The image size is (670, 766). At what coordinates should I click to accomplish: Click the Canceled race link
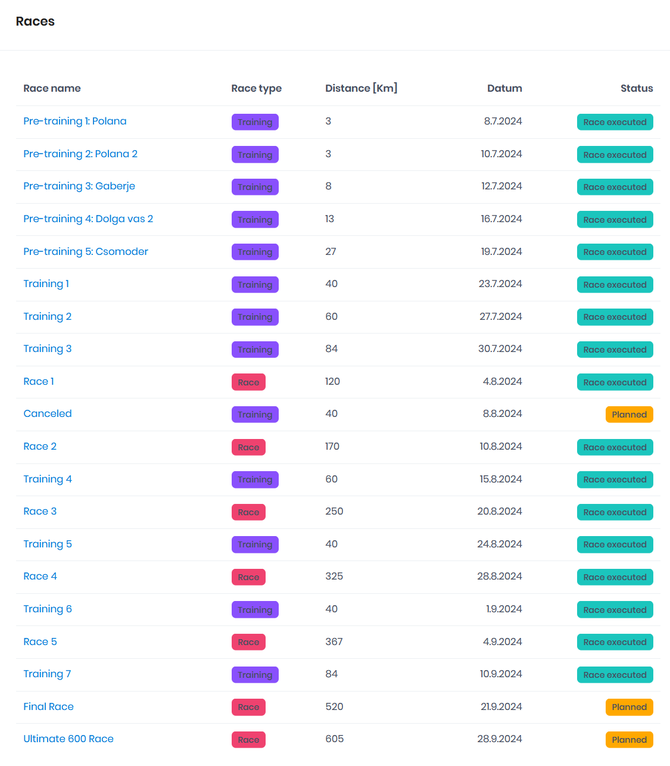pos(48,414)
